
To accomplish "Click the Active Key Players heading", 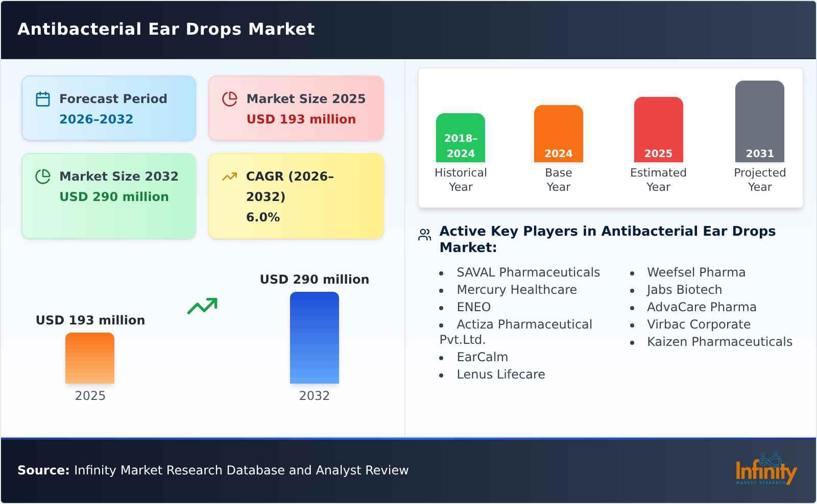I will (x=608, y=239).
